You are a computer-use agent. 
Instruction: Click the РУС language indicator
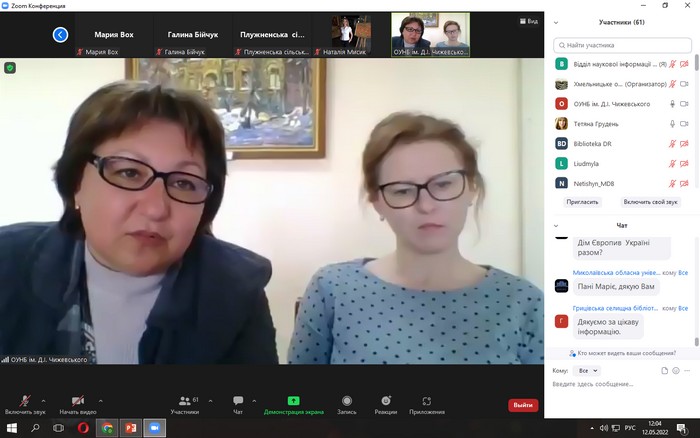[x=630, y=428]
